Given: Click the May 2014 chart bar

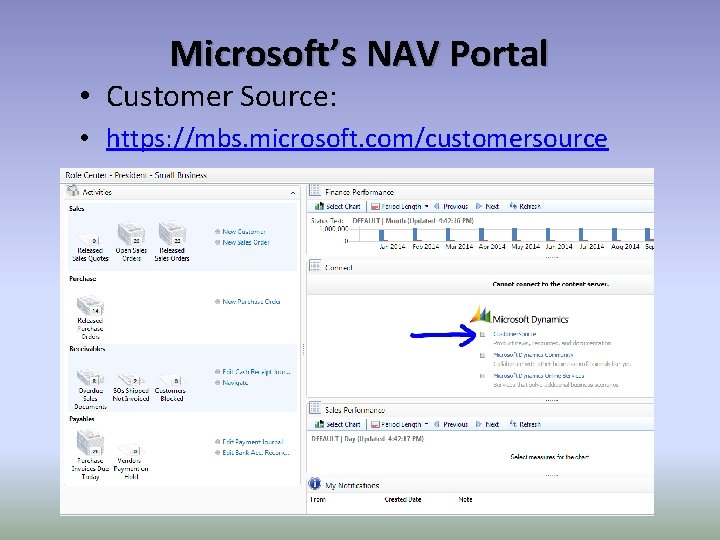Looking at the screenshot, I should click(515, 235).
